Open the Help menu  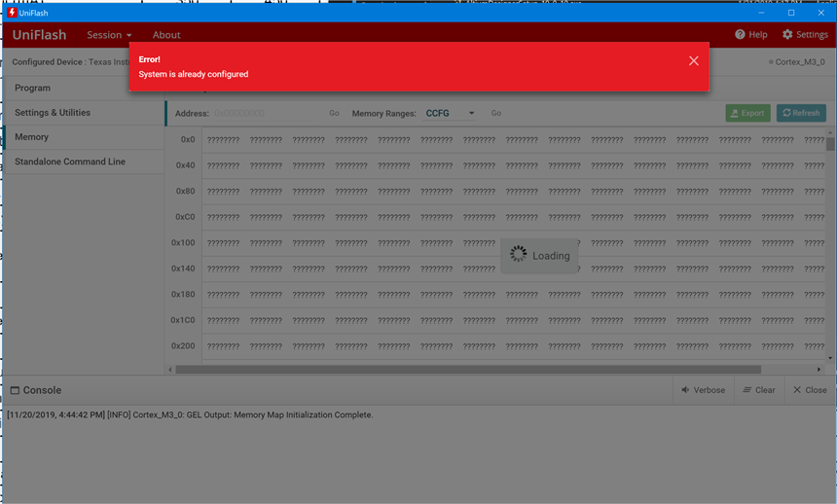(x=751, y=35)
